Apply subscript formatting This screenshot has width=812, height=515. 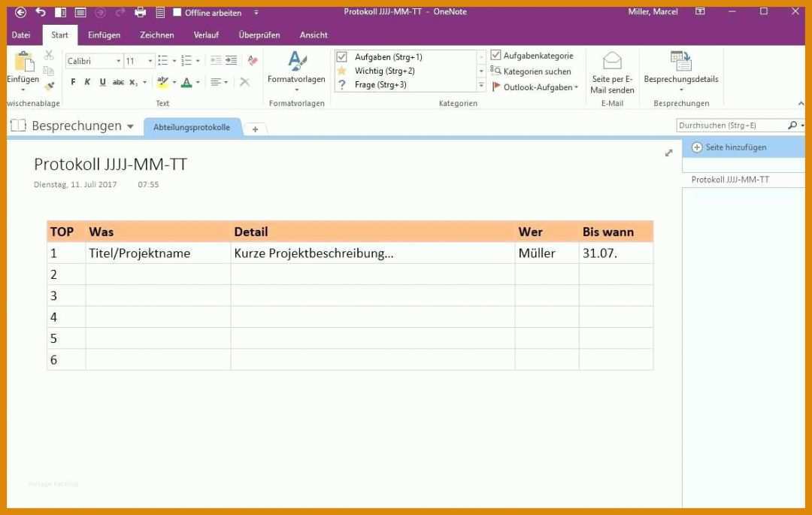tap(133, 82)
